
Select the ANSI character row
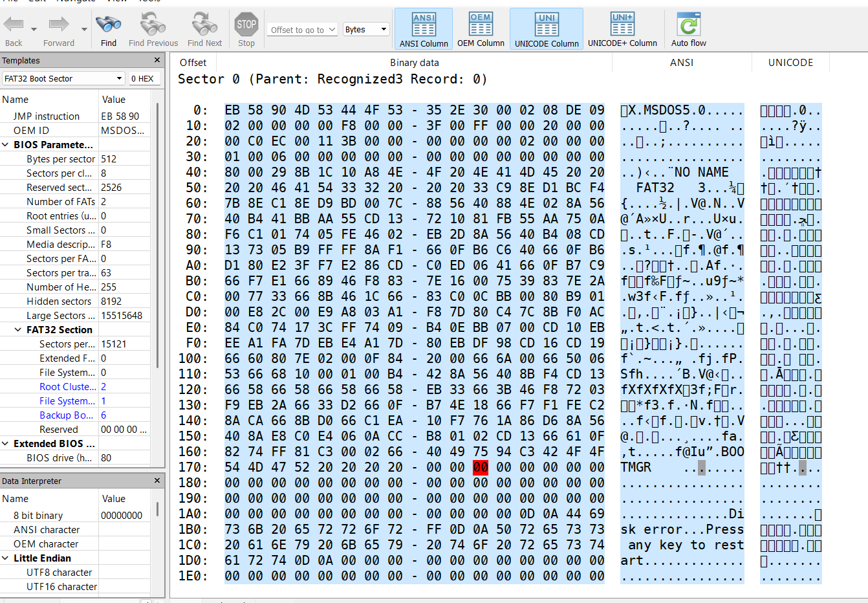coord(75,530)
